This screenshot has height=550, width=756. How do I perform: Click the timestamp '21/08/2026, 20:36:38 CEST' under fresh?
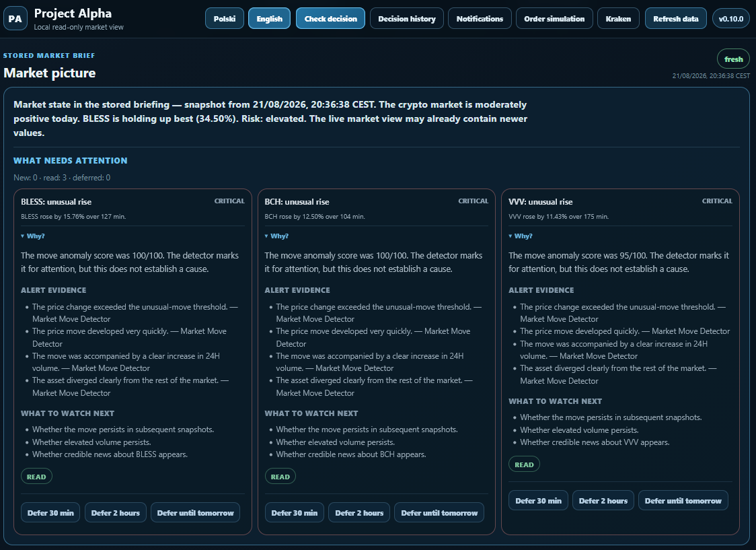point(711,76)
